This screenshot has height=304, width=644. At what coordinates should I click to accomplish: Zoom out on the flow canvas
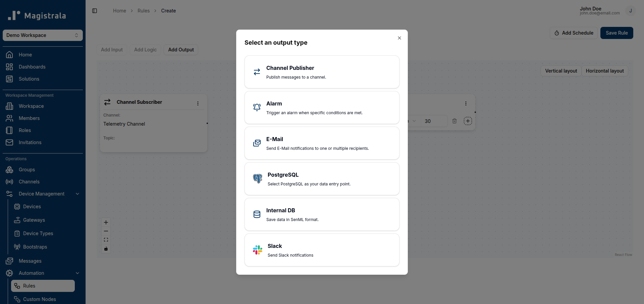(x=106, y=231)
